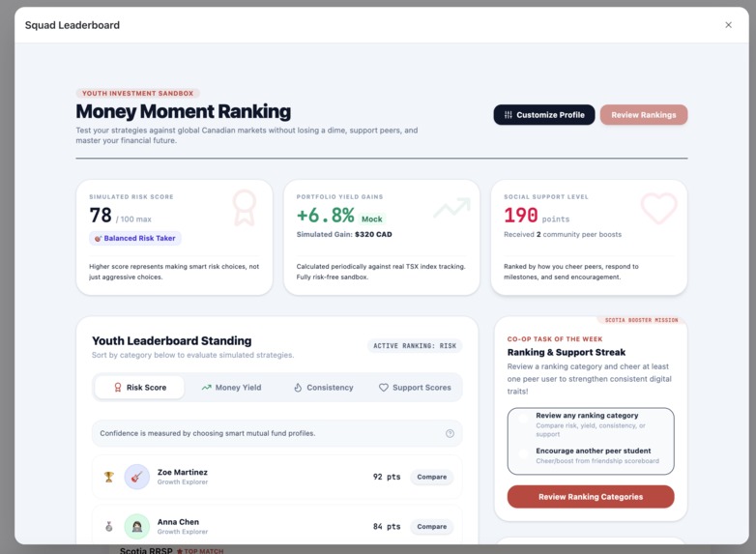Select the 78 risk score value
This screenshot has height=554, width=756.
101,215
